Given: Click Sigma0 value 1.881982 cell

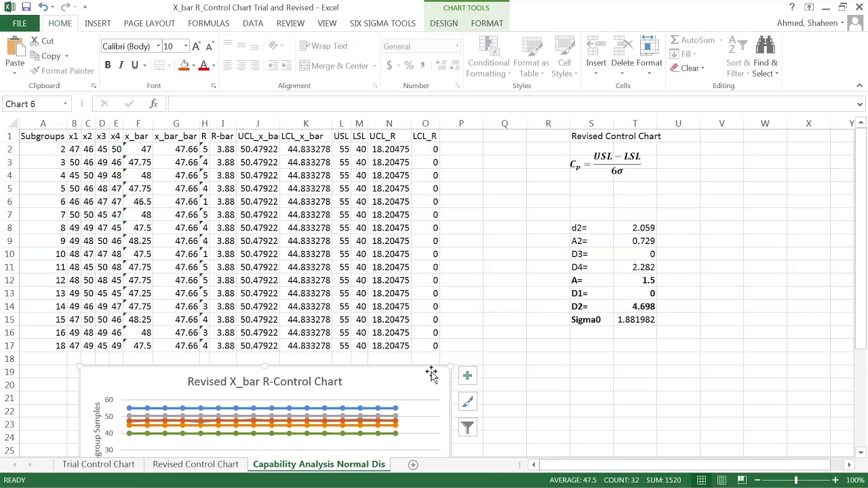Looking at the screenshot, I should 635,319.
